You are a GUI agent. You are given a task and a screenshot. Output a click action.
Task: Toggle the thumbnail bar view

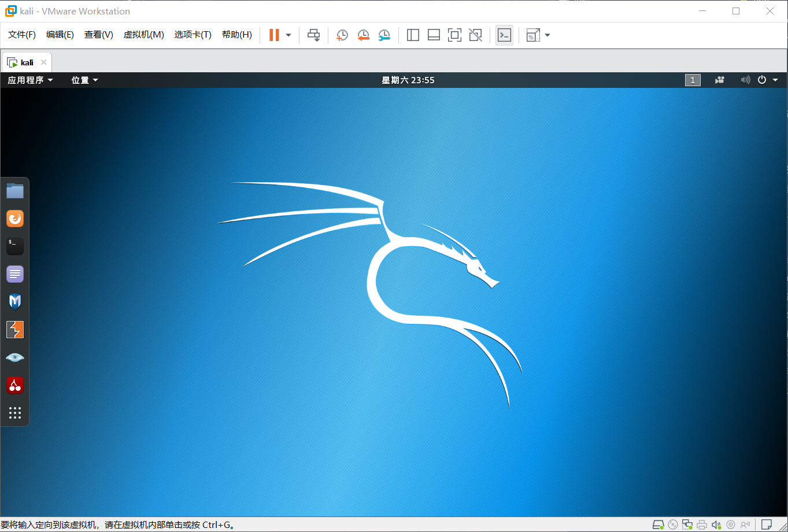(x=434, y=35)
